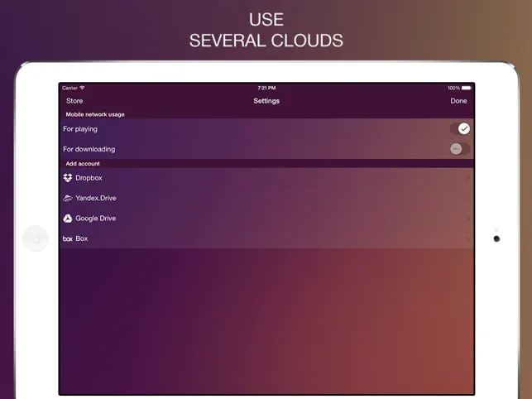Tap Done to close Settings
This screenshot has width=532, height=399.
point(458,101)
